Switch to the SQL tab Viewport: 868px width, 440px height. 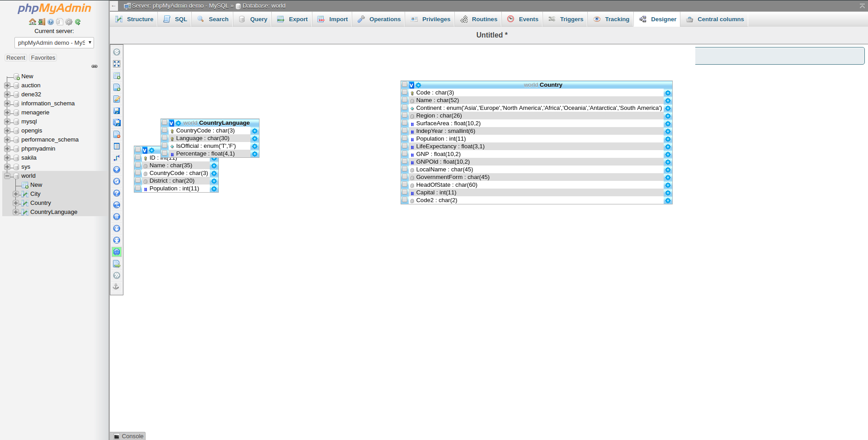[x=175, y=19]
